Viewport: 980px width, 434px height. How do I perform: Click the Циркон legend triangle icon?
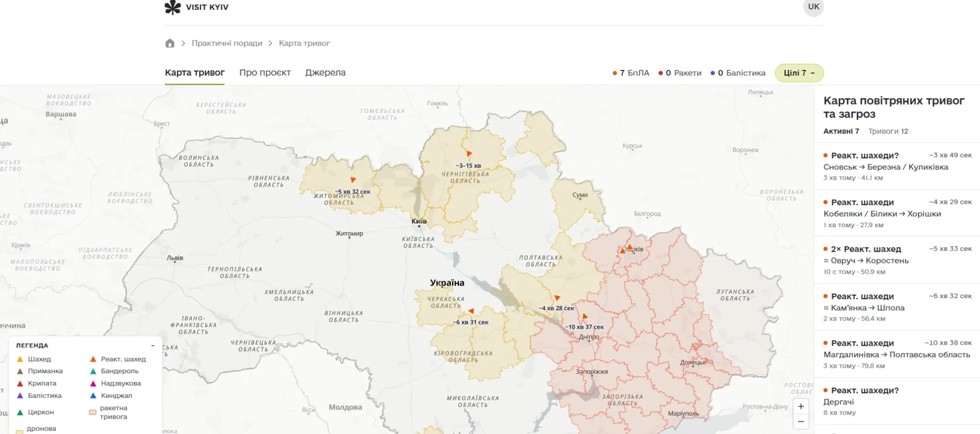(20, 412)
